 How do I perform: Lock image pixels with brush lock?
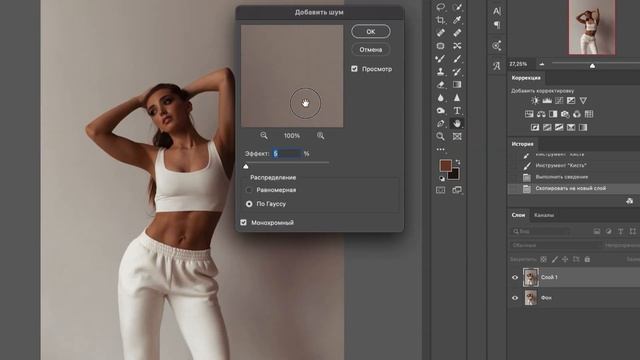tap(554, 259)
